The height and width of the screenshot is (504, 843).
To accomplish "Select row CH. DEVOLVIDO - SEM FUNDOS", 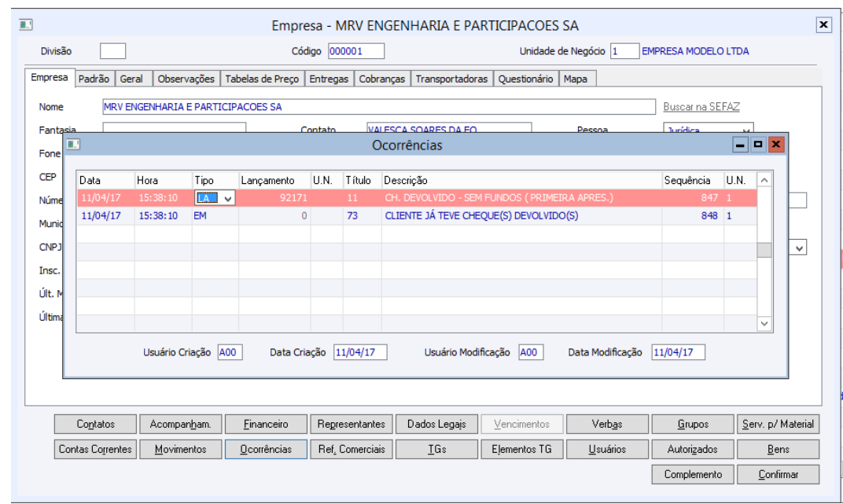I will coord(417,197).
